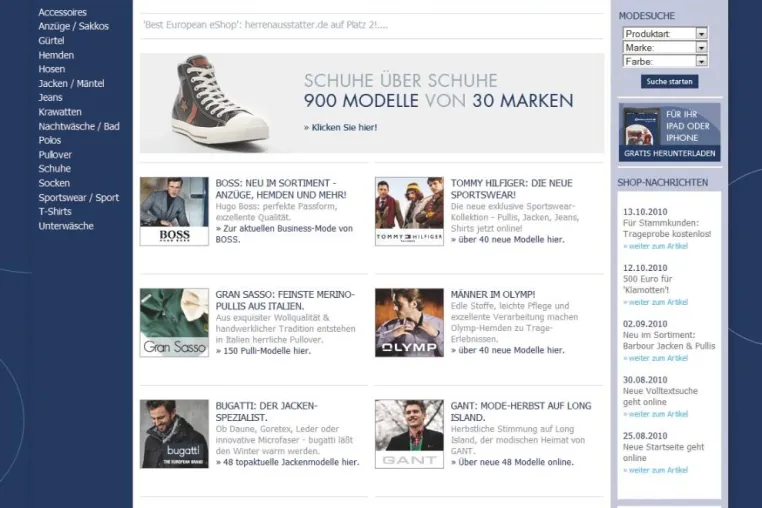Click Olymp 'über 40 neue Modelle hier' link
The height and width of the screenshot is (508, 762).
tap(507, 350)
